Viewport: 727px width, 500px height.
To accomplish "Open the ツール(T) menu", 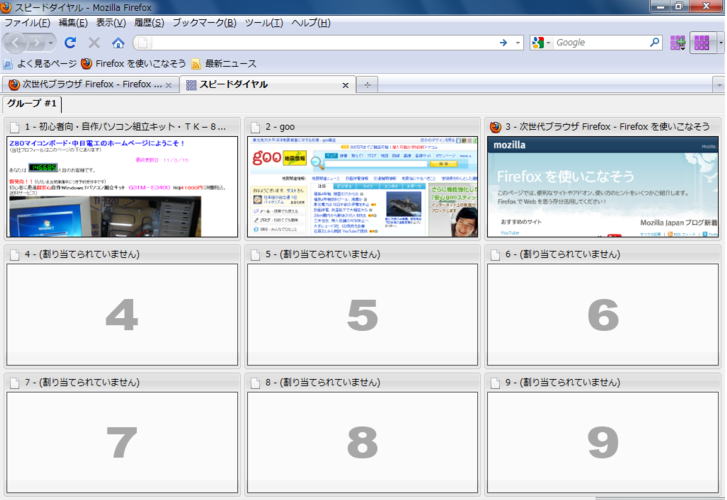I will pos(264,23).
